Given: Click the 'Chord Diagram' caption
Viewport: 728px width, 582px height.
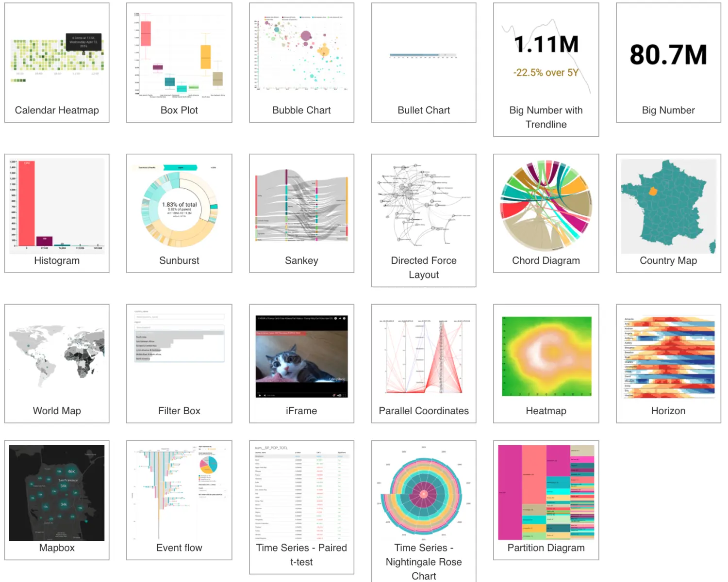Looking at the screenshot, I should coord(546,260).
